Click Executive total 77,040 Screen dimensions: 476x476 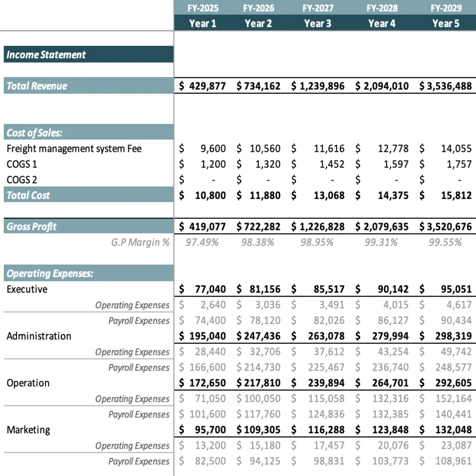210,289
